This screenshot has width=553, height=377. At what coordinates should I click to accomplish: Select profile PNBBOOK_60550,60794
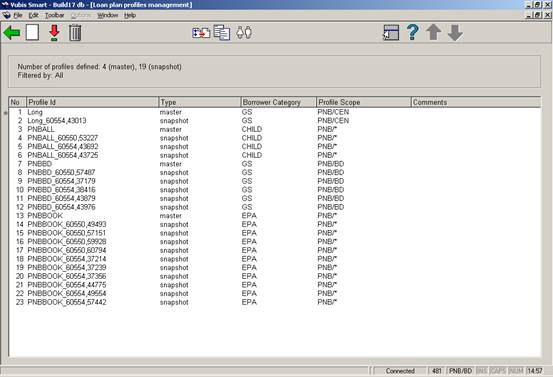(275, 250)
